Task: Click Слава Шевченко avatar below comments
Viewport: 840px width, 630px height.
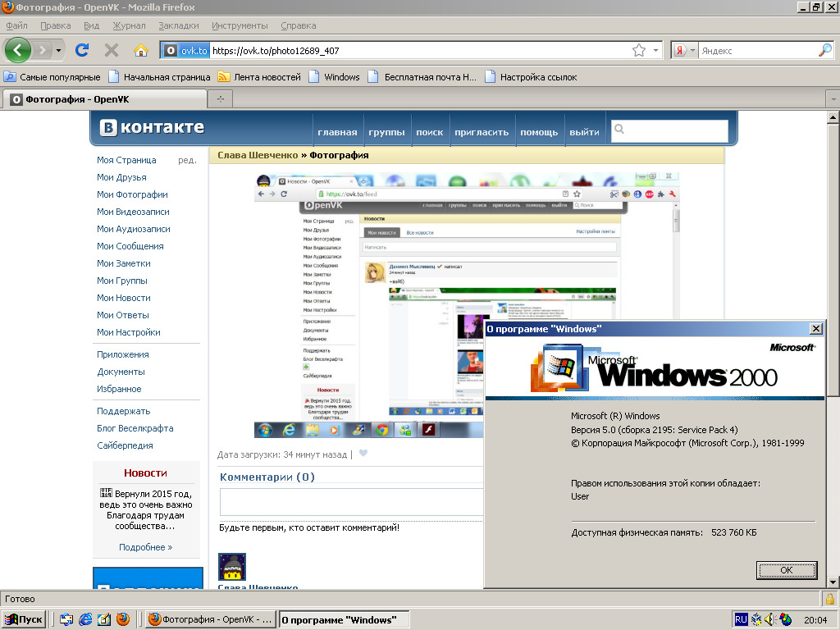Action: 232,567
